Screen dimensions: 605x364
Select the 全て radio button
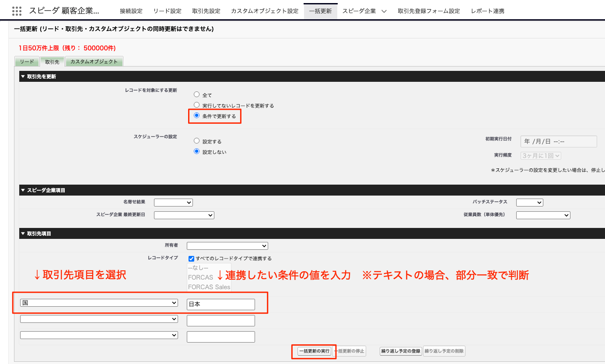pos(197,94)
